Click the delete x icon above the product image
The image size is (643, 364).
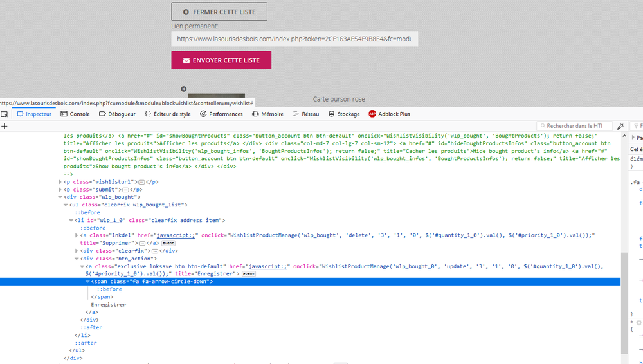point(184,89)
